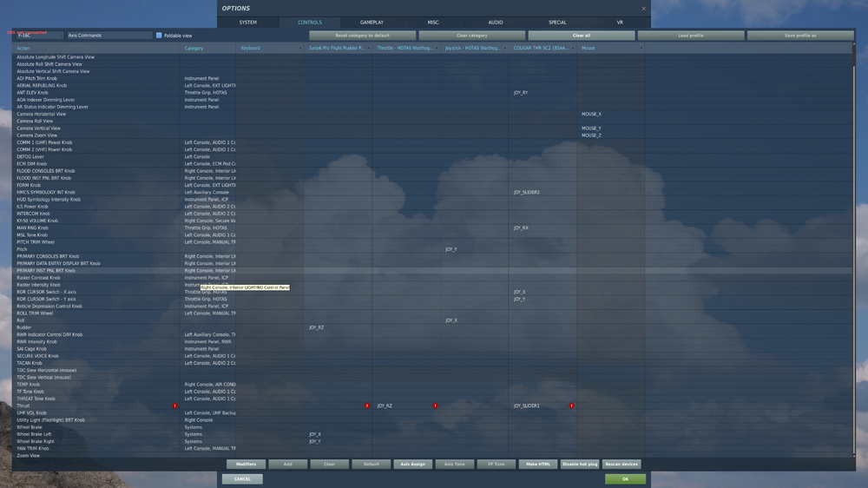Select the Rudder action row
This screenshot has width=868, height=488.
(432, 327)
